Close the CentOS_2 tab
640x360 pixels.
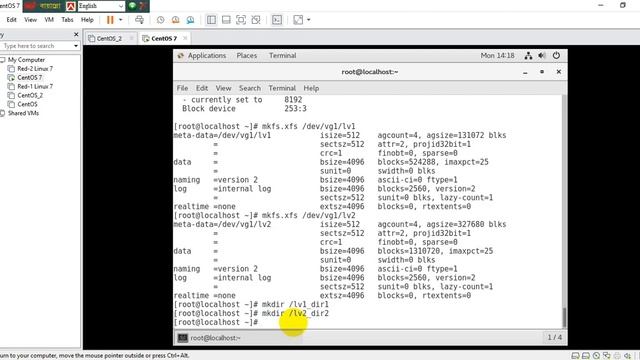tap(131, 38)
